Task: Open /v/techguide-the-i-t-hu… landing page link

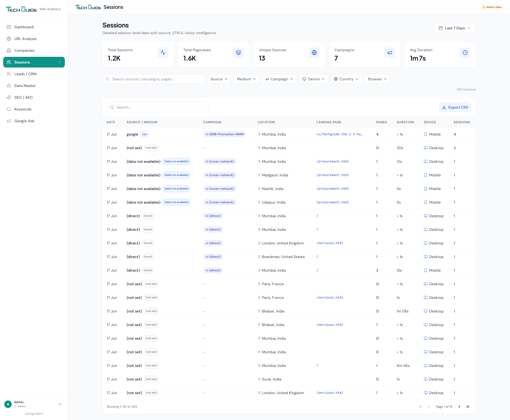Action: 340,134
